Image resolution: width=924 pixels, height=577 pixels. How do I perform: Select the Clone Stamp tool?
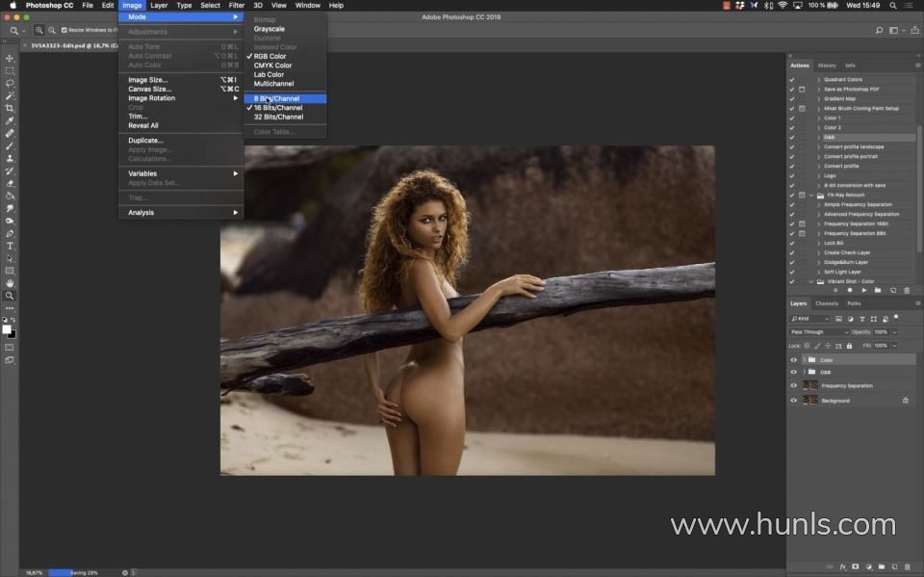[10, 158]
